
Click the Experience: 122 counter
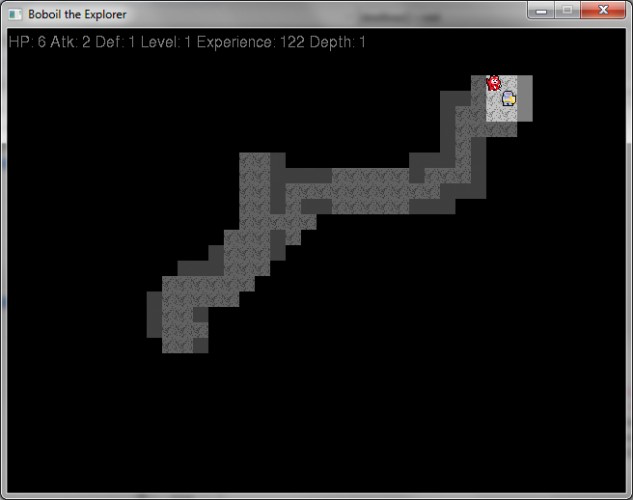pyautogui.click(x=251, y=42)
